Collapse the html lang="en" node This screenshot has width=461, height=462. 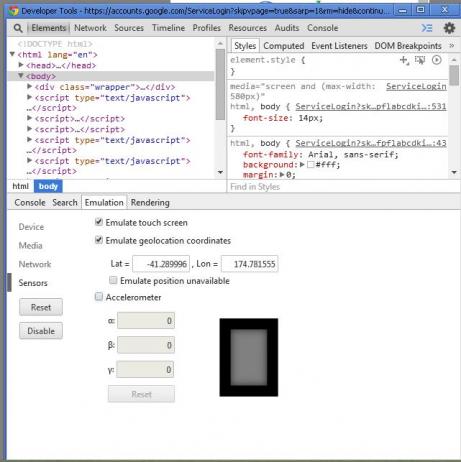(12, 54)
